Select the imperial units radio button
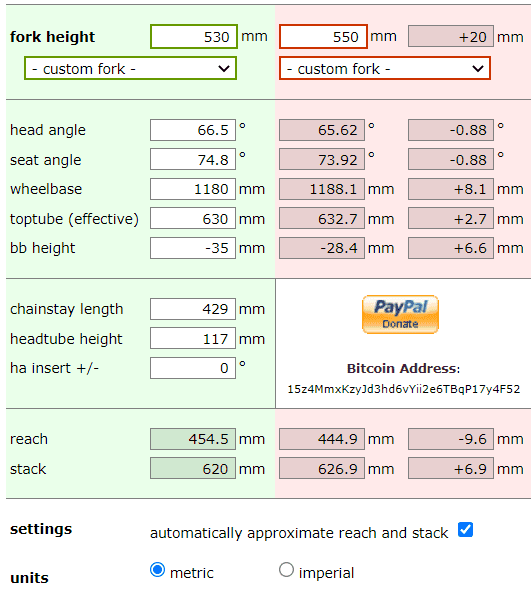 [x=286, y=570]
